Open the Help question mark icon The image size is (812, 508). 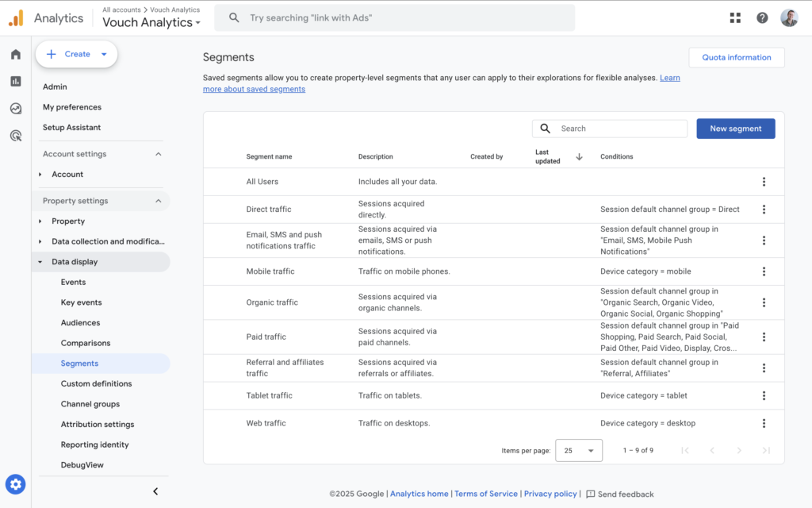(x=762, y=18)
